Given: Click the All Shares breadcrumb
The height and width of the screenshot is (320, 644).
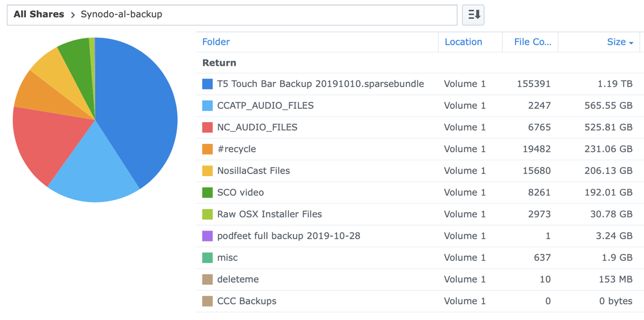Looking at the screenshot, I should [39, 15].
